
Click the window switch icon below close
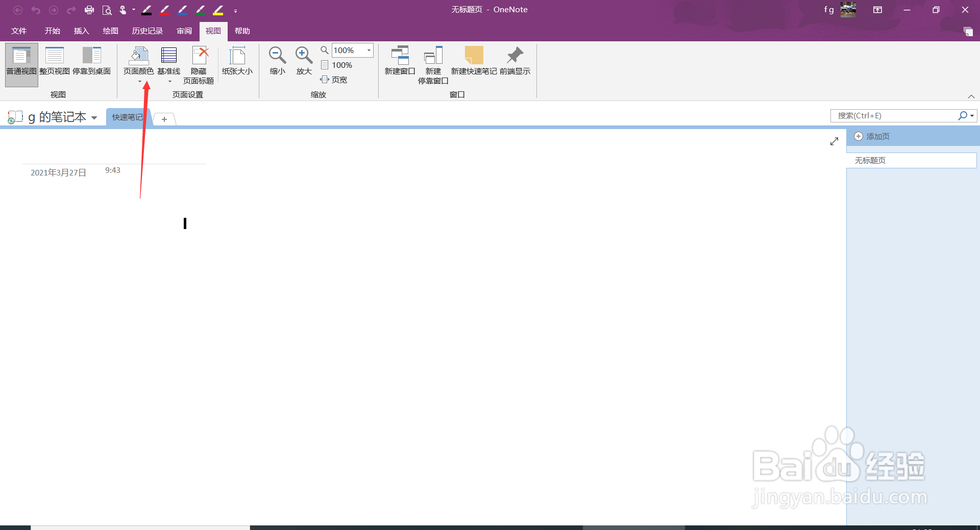(x=968, y=32)
